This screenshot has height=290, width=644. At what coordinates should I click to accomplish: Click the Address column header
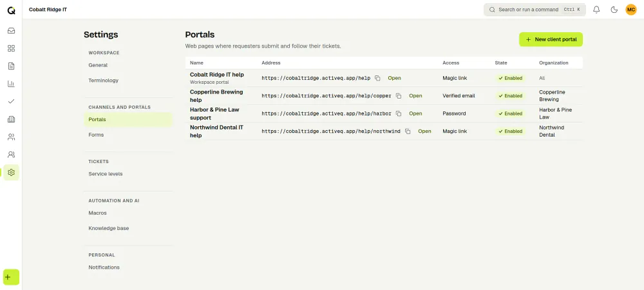271,63
